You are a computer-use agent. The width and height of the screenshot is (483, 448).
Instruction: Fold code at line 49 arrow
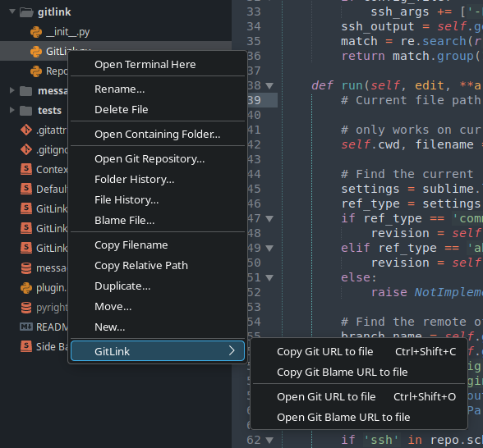coord(269,249)
